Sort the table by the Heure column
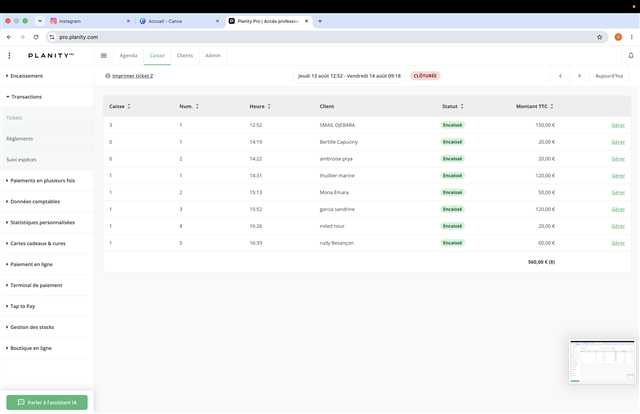The height and width of the screenshot is (414, 640). click(x=260, y=106)
